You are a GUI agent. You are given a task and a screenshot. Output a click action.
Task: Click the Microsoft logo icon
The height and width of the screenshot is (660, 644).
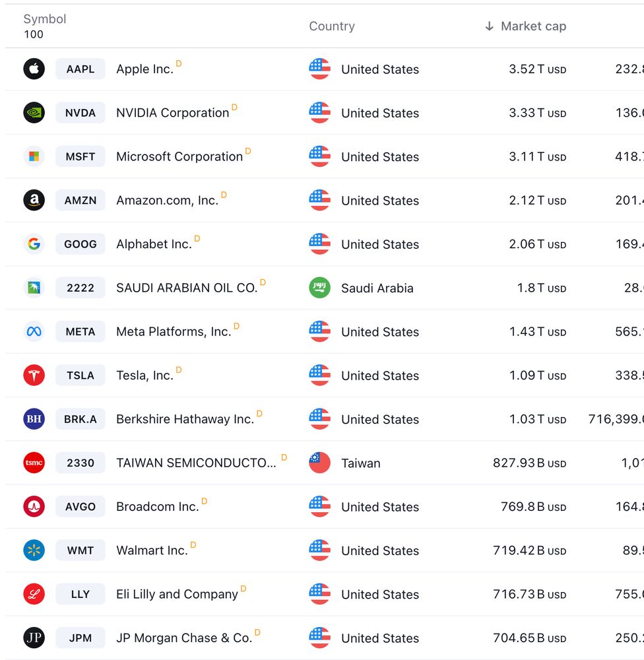coord(34,156)
